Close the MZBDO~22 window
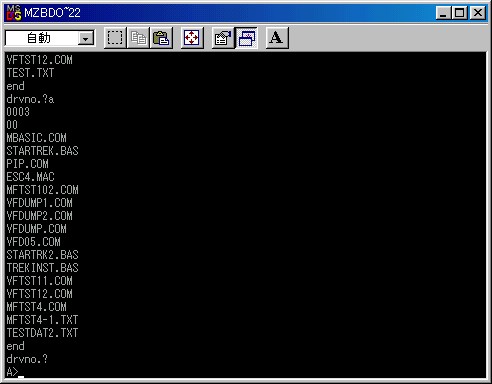Screen dimensions: 492x384 (x=478, y=13)
